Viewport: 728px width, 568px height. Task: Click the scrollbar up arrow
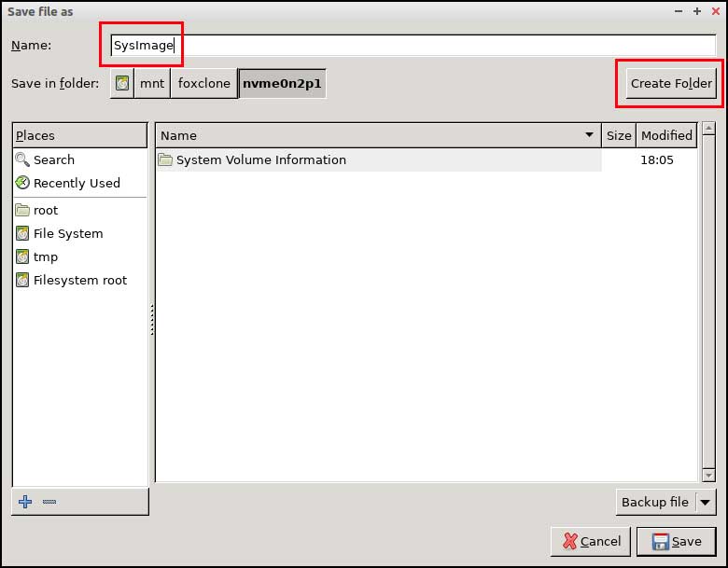[x=708, y=129]
